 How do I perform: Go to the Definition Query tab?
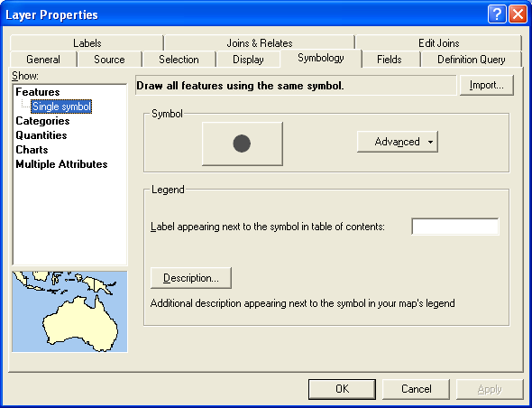[x=472, y=60]
